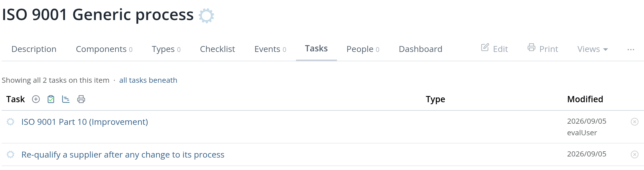Screen dimensions: 644x170
Task: Click the Print button in the top bar
Action: click(x=543, y=49)
